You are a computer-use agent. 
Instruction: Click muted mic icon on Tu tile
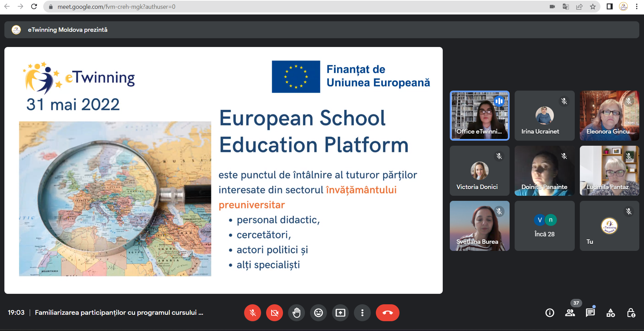[x=629, y=211]
